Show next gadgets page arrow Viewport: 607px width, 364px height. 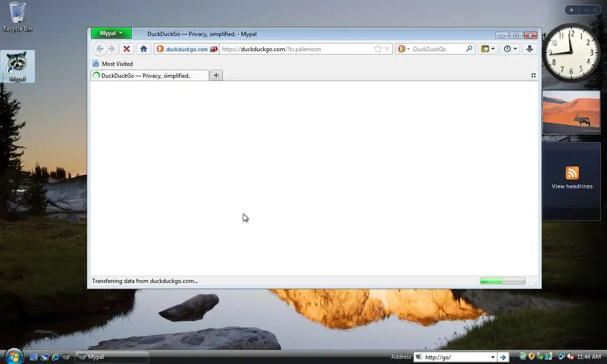pyautogui.click(x=596, y=10)
